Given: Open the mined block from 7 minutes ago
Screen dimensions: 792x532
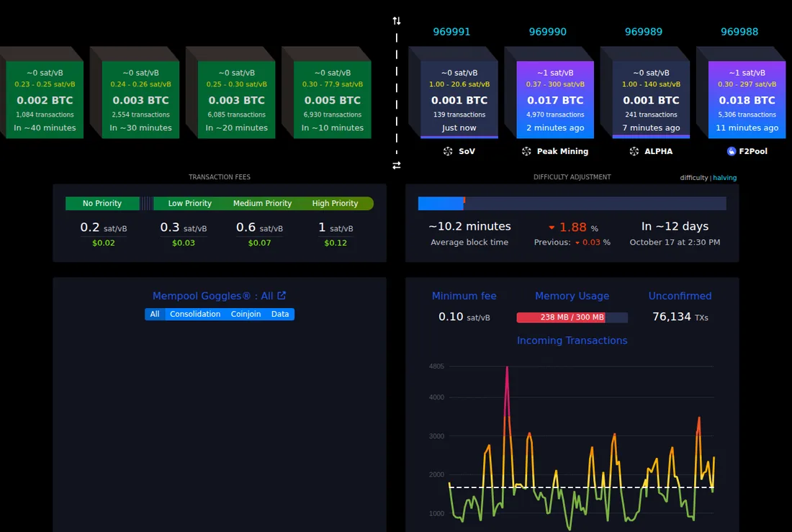Looking at the screenshot, I should coord(651,99).
